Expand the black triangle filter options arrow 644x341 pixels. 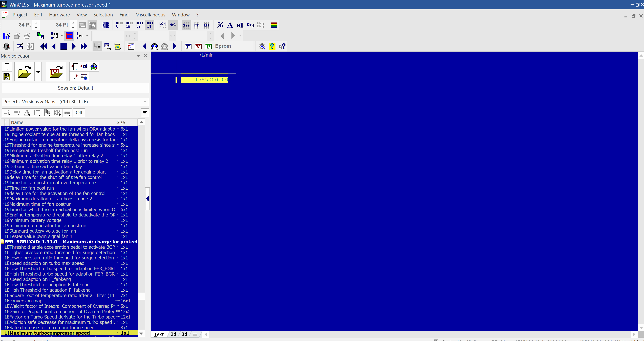pos(145,113)
